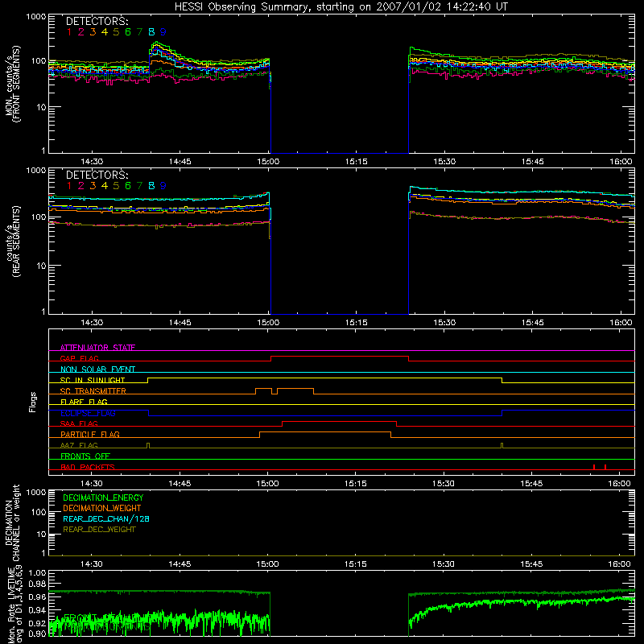Click the 15:30 tick label under rear segments plot

444,323
